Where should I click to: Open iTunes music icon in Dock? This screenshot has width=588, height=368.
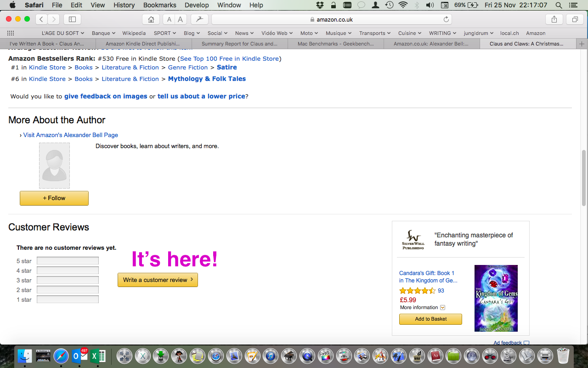coord(271,356)
